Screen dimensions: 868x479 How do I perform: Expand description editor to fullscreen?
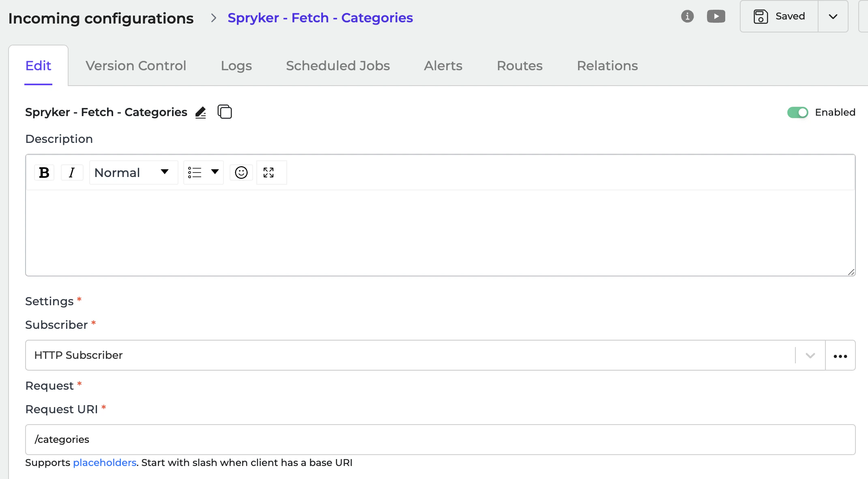tap(269, 173)
